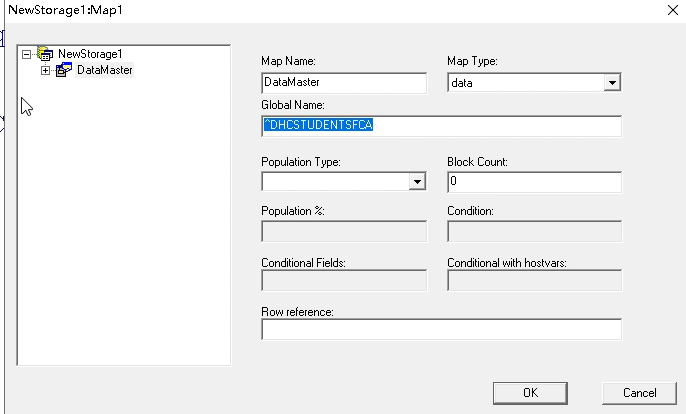The width and height of the screenshot is (686, 414).
Task: Focus the Global Name text field
Action: [440, 126]
